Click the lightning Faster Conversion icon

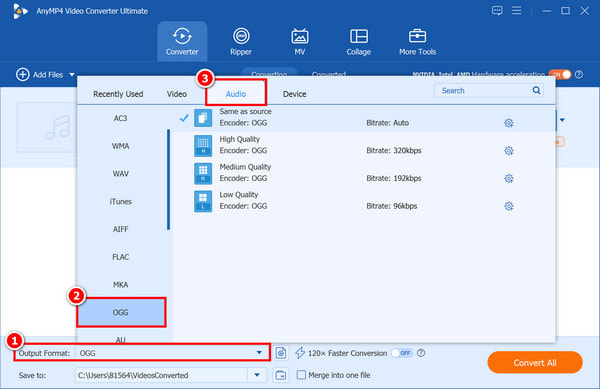pos(300,353)
